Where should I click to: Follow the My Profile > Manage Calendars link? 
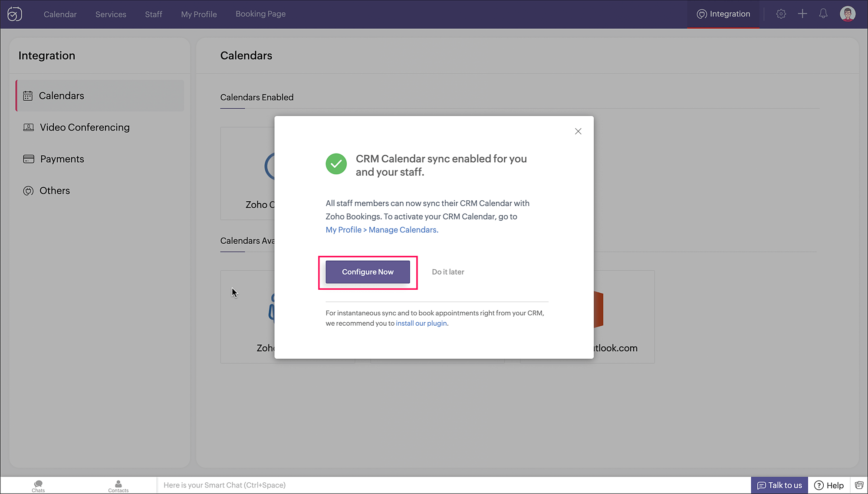(x=382, y=230)
